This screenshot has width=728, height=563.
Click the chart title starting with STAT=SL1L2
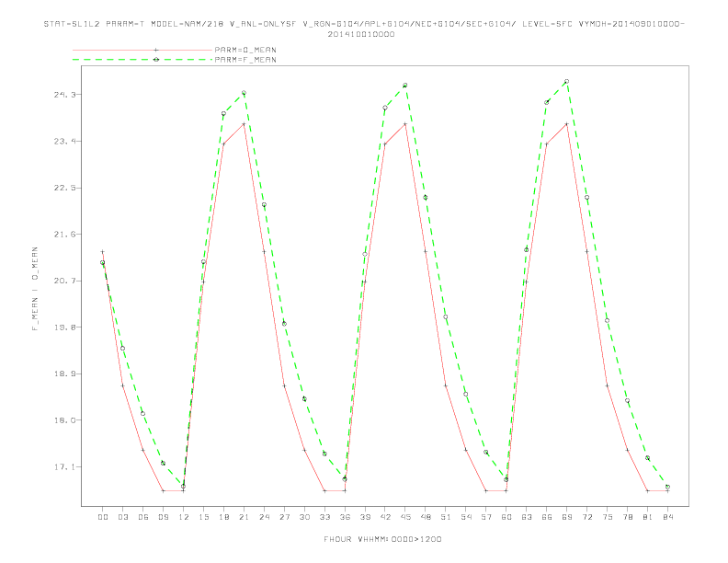pos(364,24)
